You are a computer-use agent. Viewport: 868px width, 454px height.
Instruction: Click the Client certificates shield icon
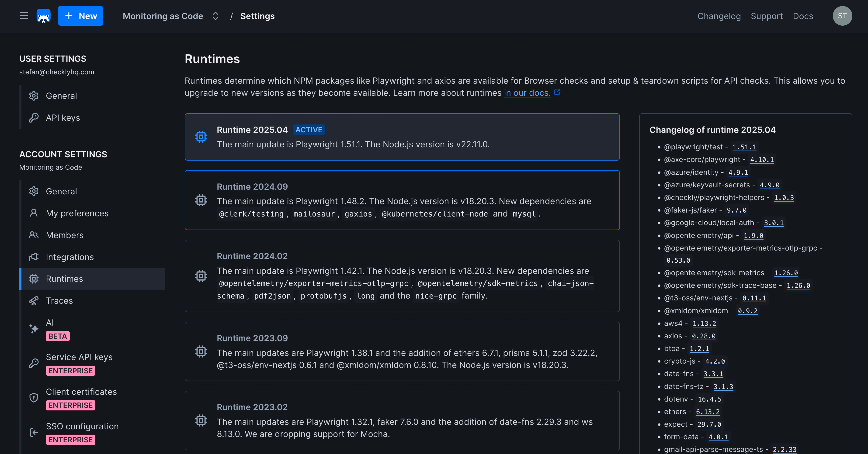pos(34,398)
